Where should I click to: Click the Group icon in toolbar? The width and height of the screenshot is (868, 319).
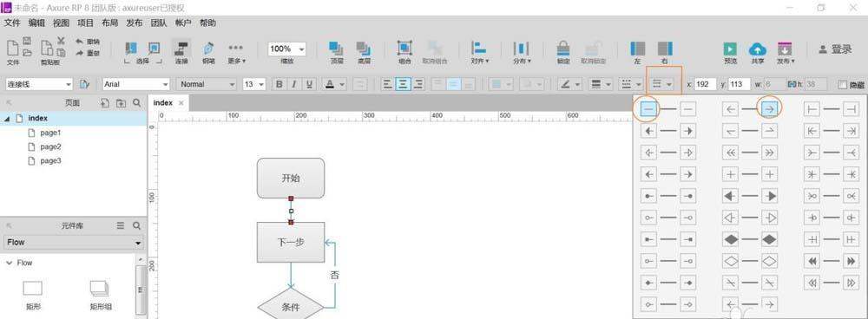pos(404,49)
